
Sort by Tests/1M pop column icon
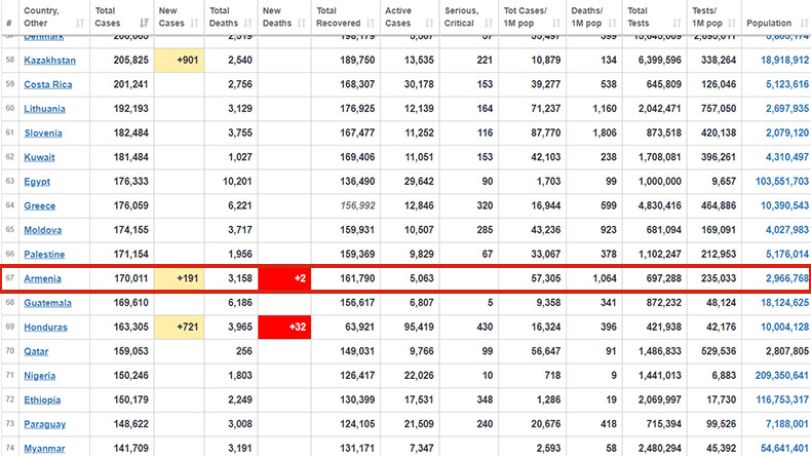(731, 23)
